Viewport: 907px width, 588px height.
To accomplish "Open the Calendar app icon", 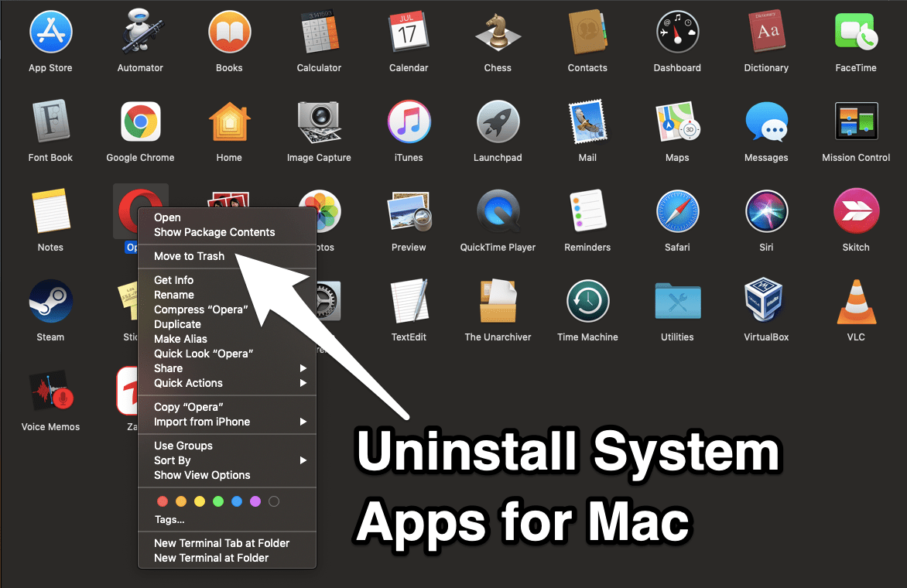I will pos(409,32).
